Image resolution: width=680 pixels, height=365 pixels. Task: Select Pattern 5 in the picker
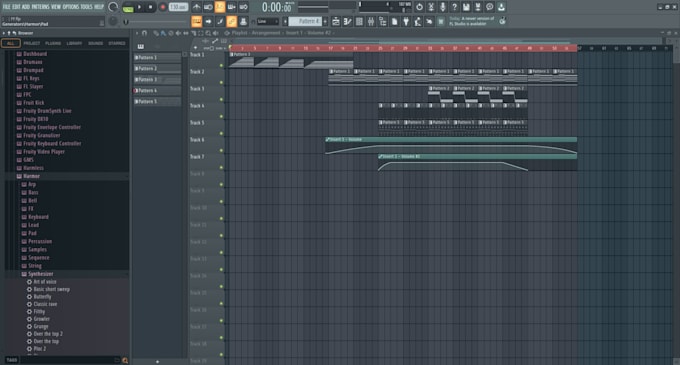point(157,101)
